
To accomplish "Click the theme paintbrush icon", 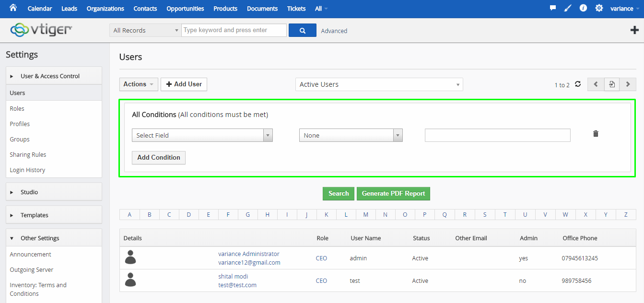I will pos(568,8).
